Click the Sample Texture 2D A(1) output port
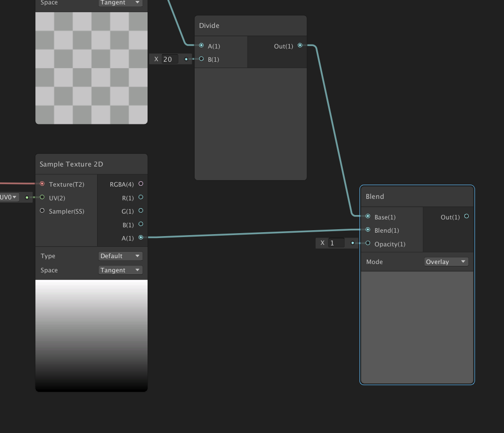504x433 pixels. point(141,238)
